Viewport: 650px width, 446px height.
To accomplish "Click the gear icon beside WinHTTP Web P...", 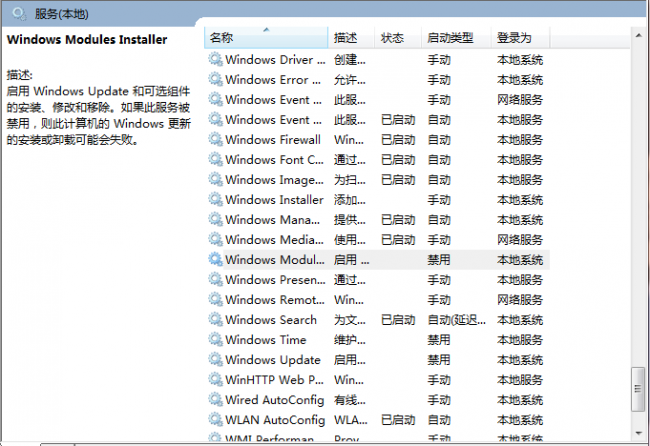I will 215,379.
